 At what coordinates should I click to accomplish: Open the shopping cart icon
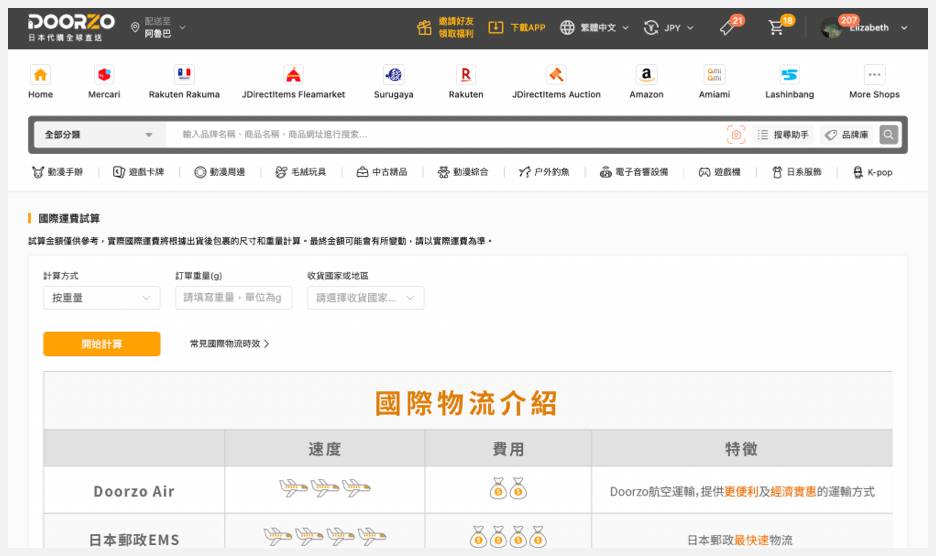point(776,27)
